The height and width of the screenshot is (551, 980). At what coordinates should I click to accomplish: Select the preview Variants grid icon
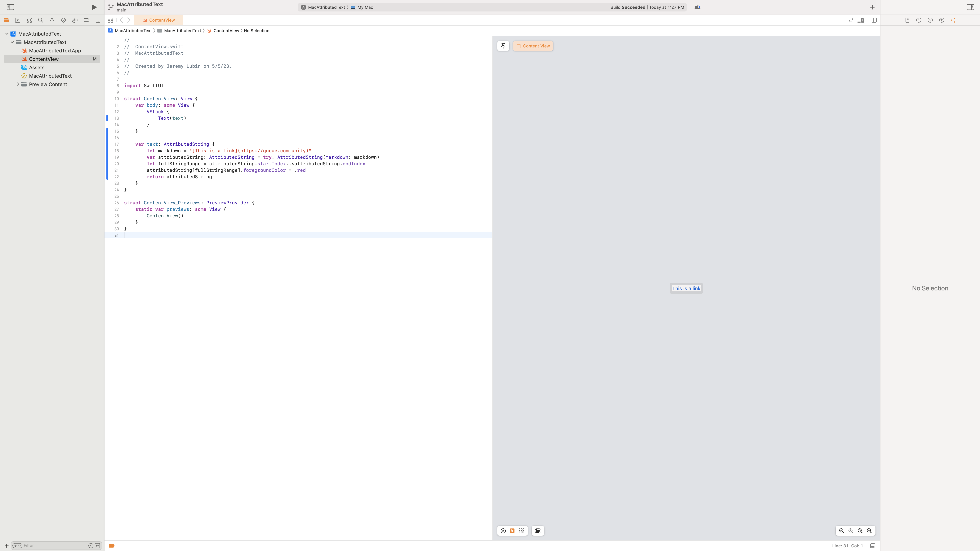(521, 531)
